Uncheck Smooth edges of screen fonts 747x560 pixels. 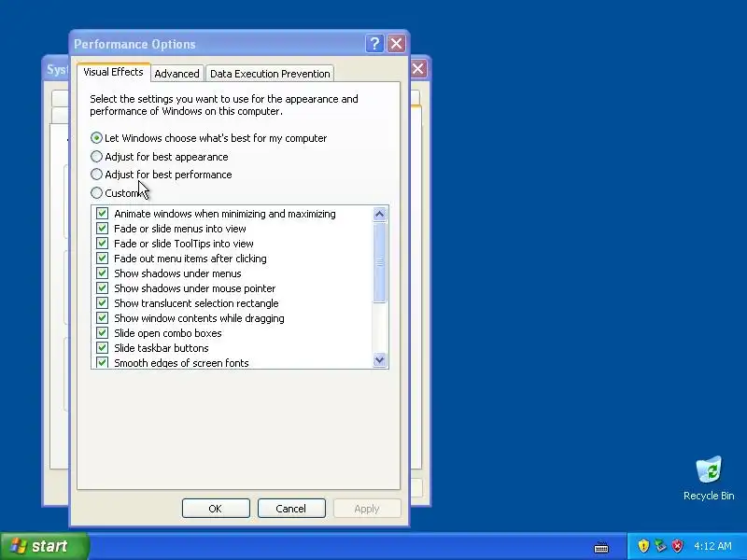tap(102, 362)
